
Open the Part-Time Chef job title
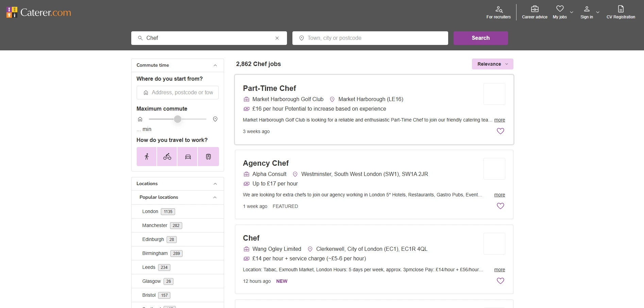[x=269, y=88]
